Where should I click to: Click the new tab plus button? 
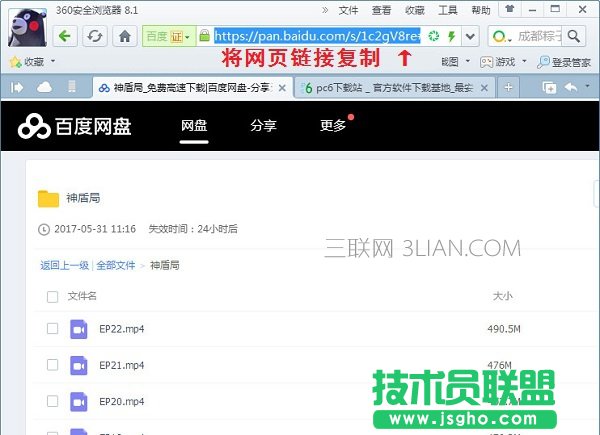[508, 87]
